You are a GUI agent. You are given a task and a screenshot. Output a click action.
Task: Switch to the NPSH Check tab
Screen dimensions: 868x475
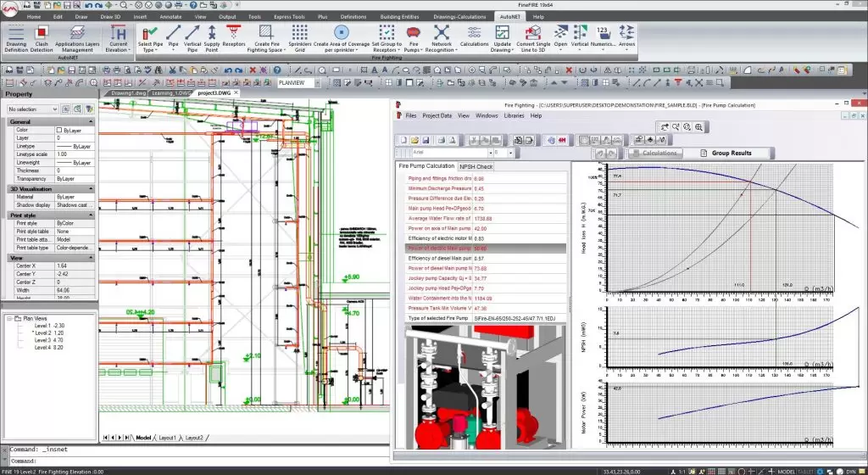[476, 166]
